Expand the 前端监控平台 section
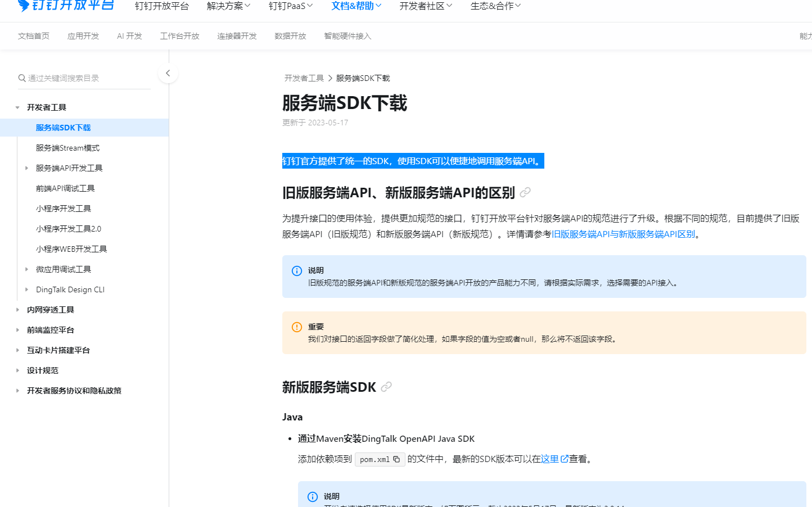This screenshot has width=812, height=507. 17,330
